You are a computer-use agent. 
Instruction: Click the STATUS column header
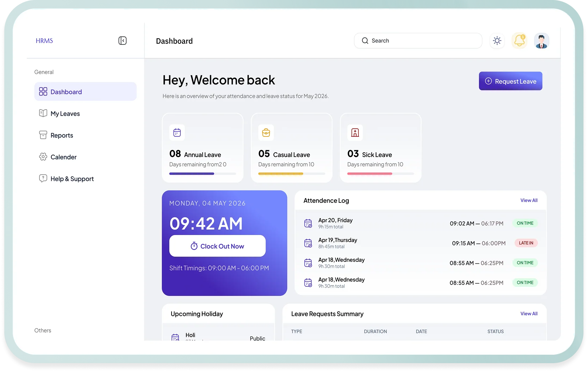click(495, 331)
